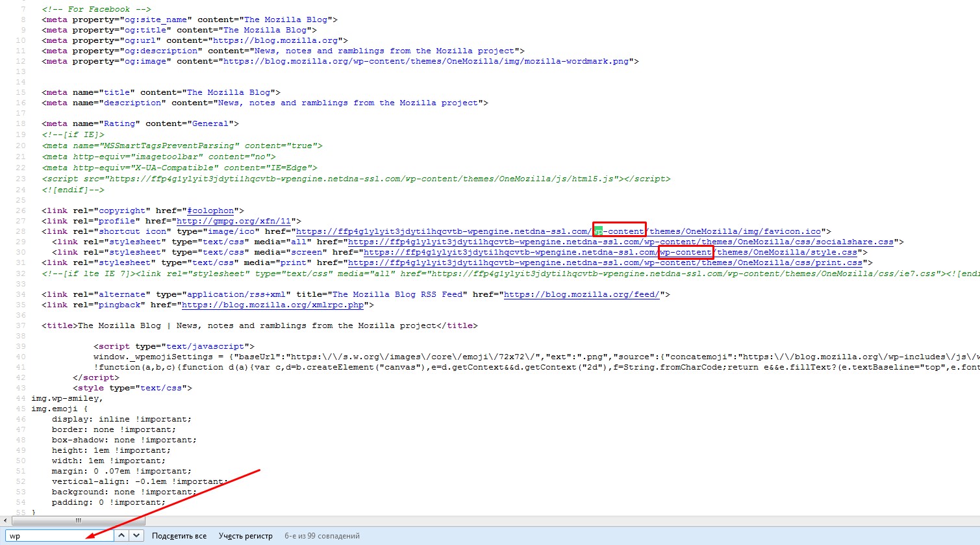Go to previous match with up arrow
The width and height of the screenshot is (980, 545).
[121, 536]
